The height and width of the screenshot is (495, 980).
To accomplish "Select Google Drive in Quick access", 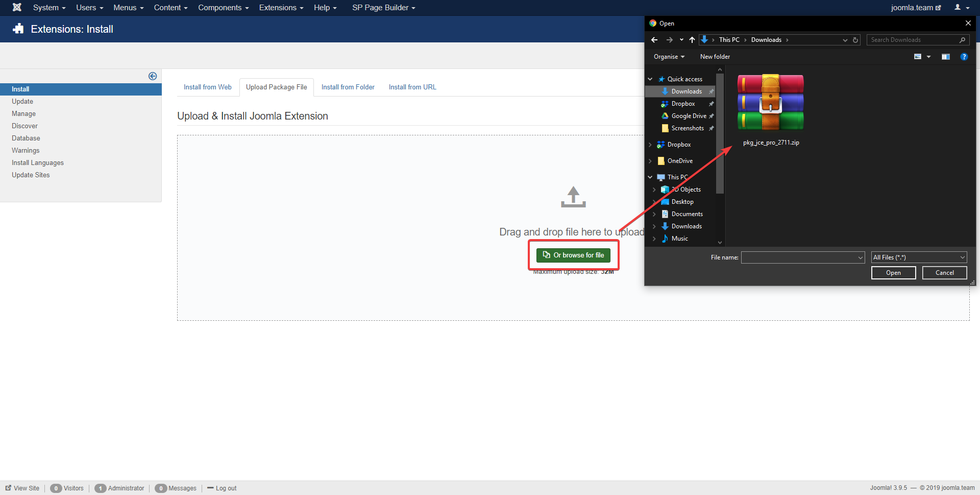I will pos(689,116).
